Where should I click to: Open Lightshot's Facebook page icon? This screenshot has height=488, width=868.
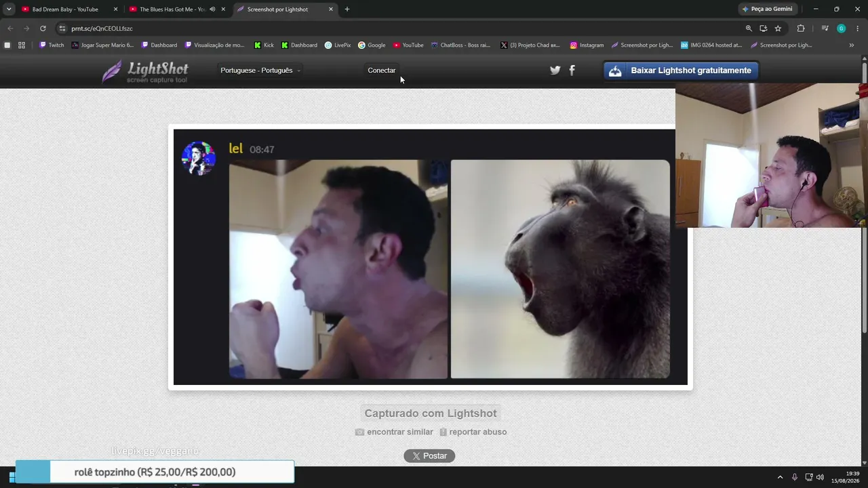point(572,70)
